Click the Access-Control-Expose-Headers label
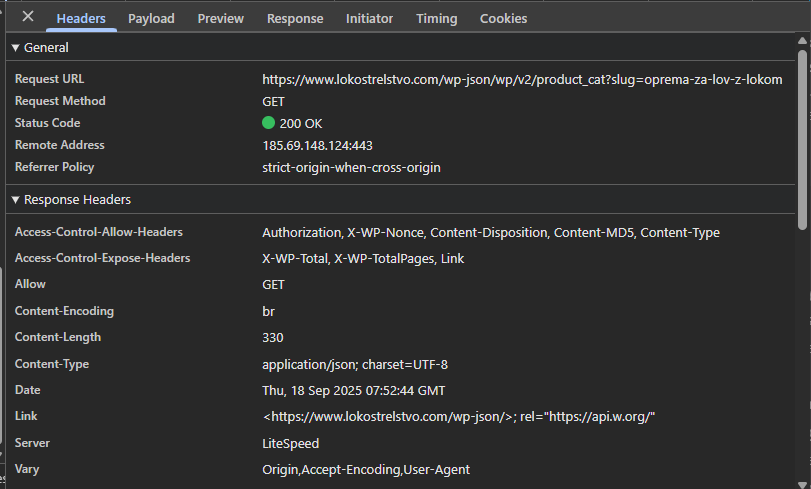 coord(102,258)
